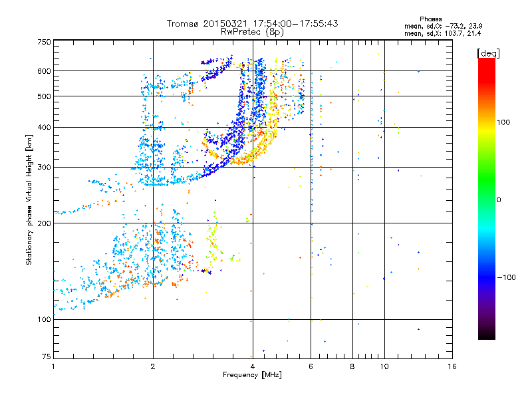Viewport: 532px width, 399px height.
Task: Click the x-axis tick label "8"
Action: (x=352, y=366)
